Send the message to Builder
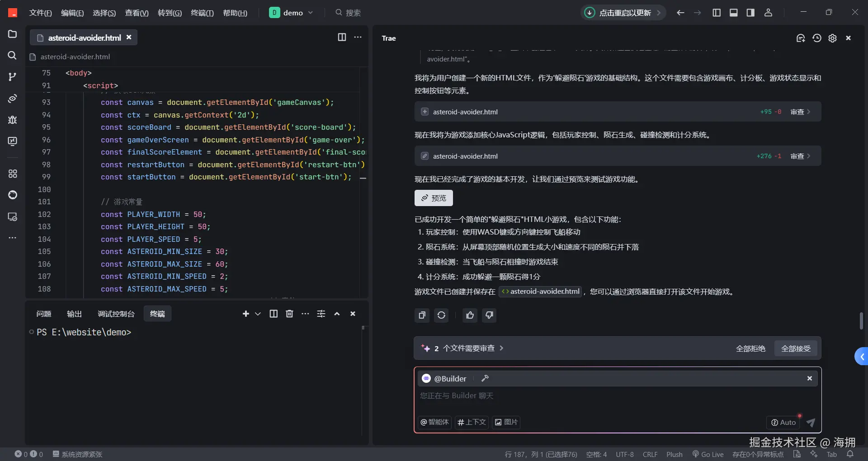The height and width of the screenshot is (461, 868). click(x=811, y=422)
